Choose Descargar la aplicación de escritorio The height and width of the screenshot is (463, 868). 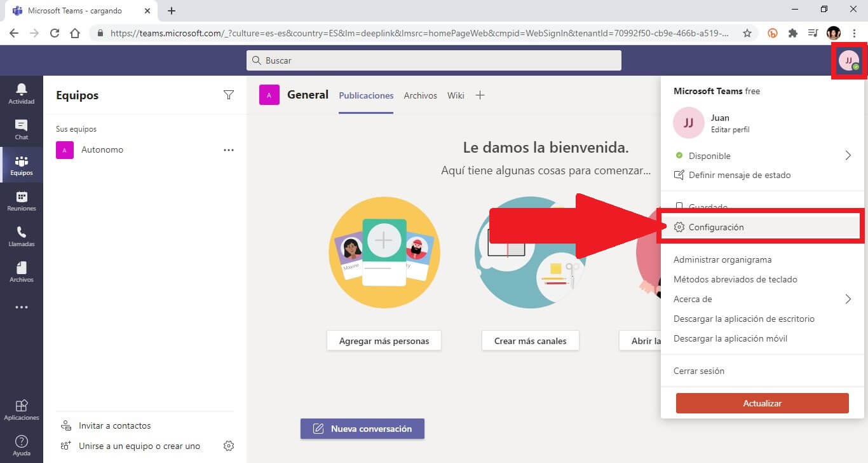coord(744,319)
